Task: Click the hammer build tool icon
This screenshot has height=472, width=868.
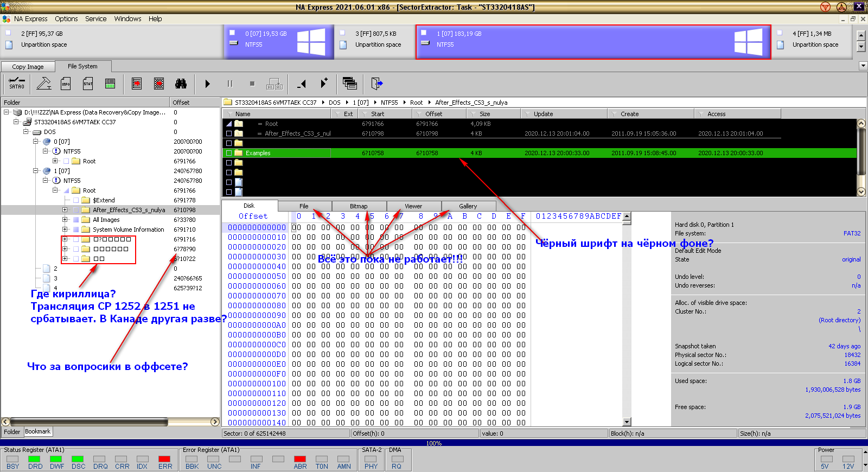Action: pyautogui.click(x=43, y=84)
